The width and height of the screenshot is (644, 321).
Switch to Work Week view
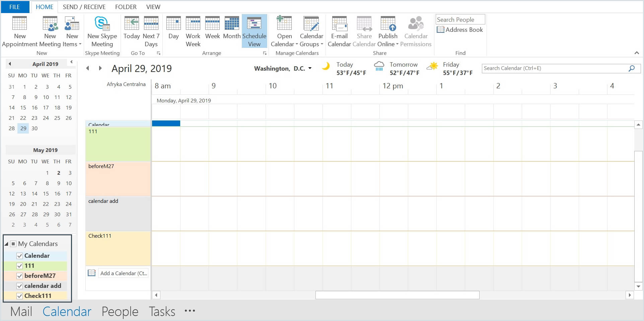click(193, 32)
